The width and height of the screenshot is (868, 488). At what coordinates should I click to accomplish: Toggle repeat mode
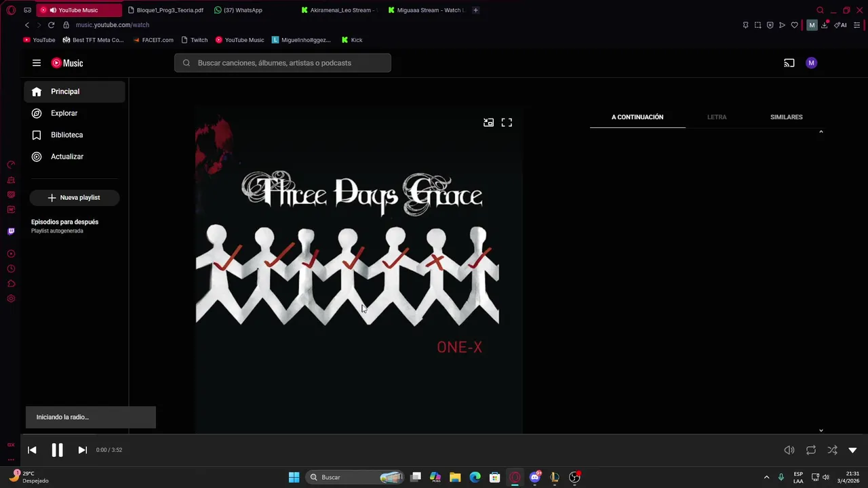click(811, 450)
